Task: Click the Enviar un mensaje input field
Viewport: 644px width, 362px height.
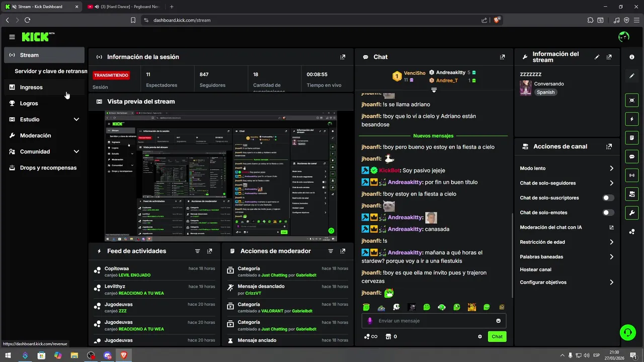Action: tap(434, 321)
